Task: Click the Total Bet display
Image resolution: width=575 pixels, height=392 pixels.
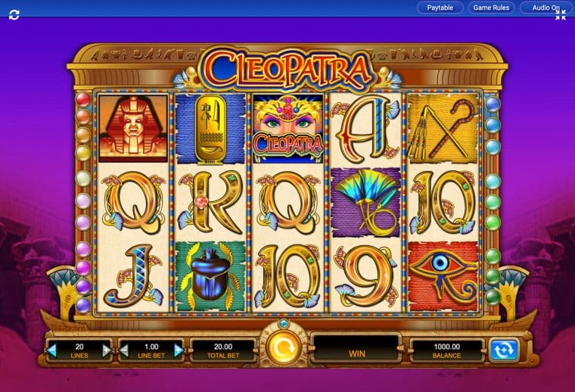Action: click(223, 350)
